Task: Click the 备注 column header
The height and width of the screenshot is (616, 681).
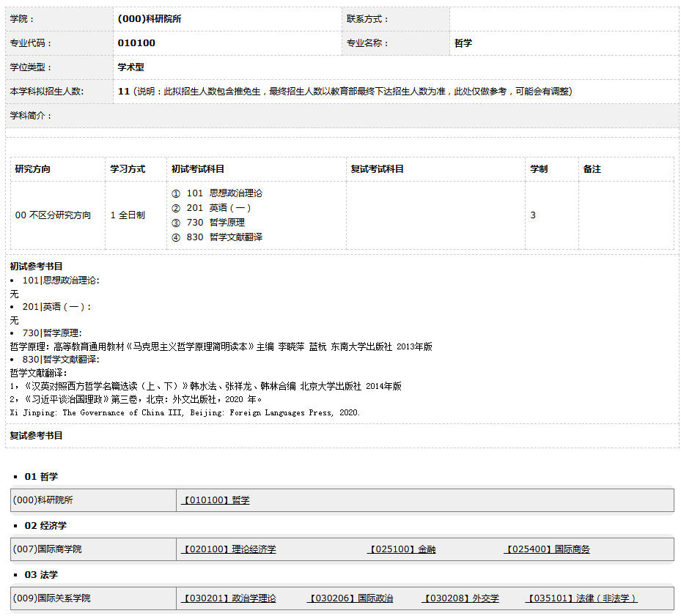Action: (x=592, y=169)
